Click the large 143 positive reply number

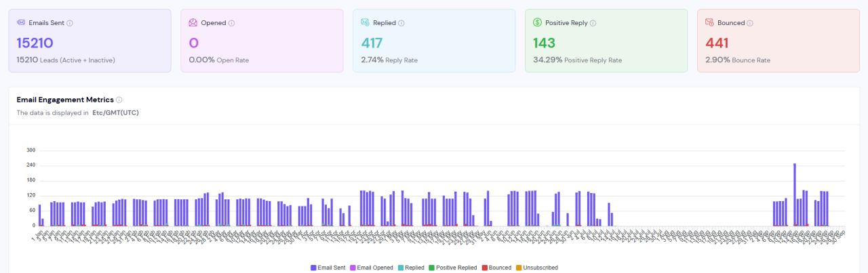(x=544, y=43)
